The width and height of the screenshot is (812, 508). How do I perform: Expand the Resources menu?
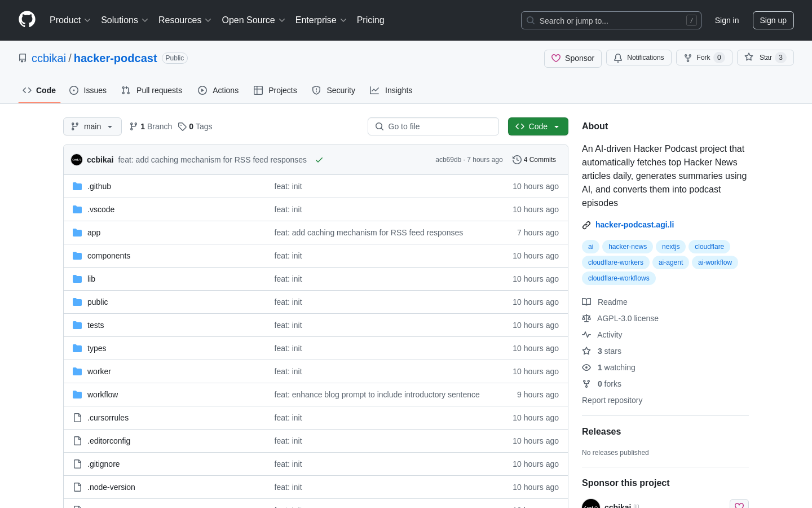pyautogui.click(x=185, y=20)
